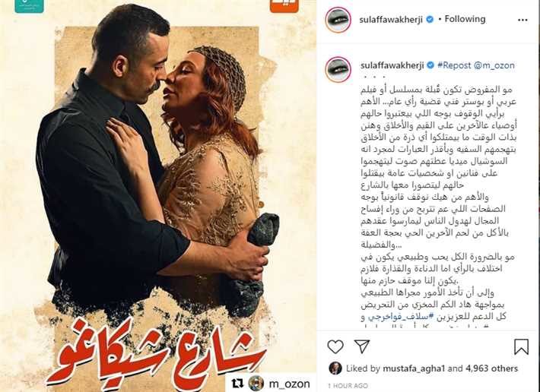
Task: Like the post with the heart icon
Action: pos(335,346)
